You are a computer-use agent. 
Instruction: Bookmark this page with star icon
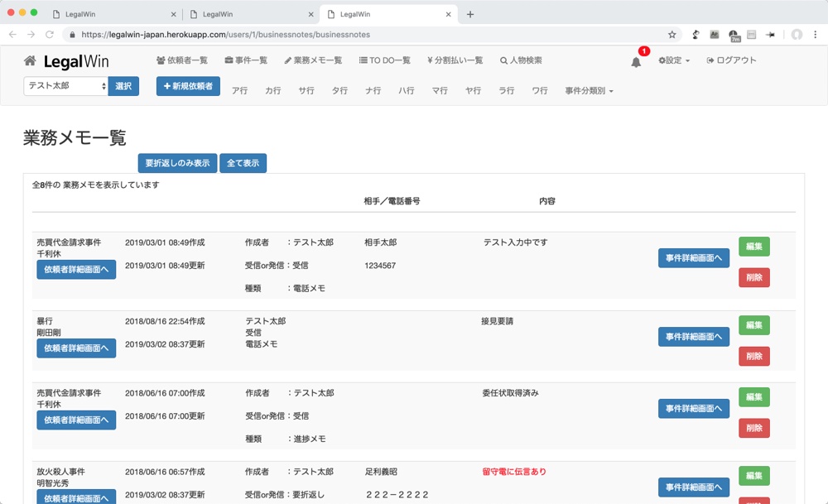point(672,35)
